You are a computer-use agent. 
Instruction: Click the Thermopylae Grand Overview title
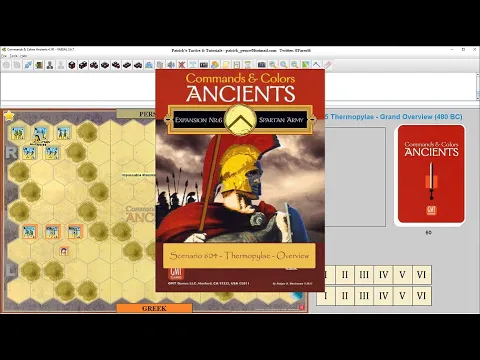(394, 117)
